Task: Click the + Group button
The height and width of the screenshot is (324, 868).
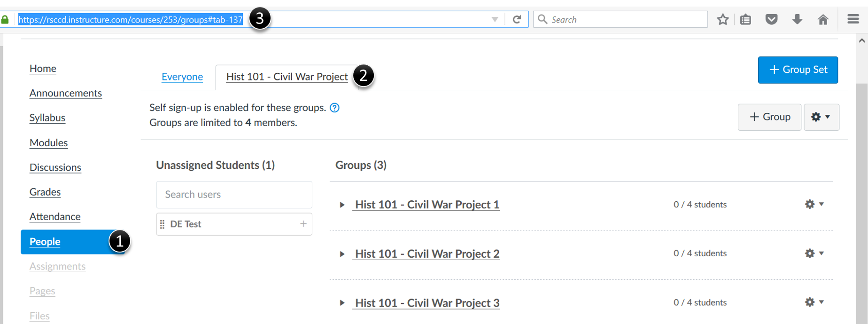Action: [769, 117]
